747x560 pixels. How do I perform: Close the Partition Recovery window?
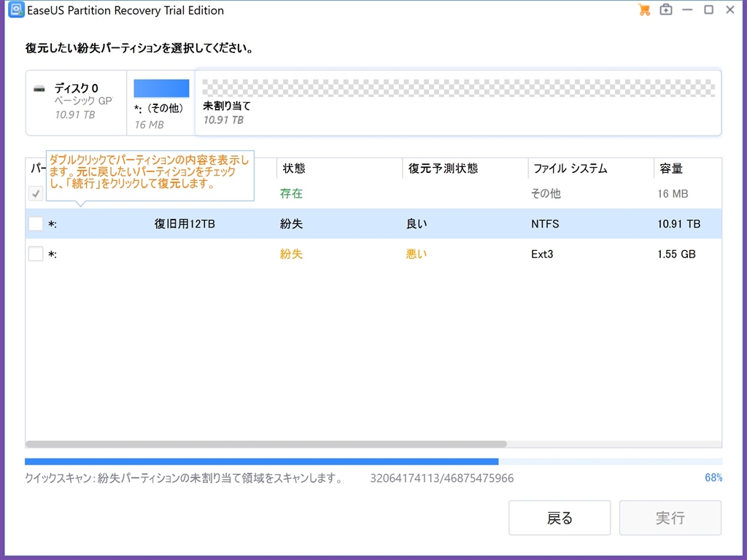pos(729,9)
